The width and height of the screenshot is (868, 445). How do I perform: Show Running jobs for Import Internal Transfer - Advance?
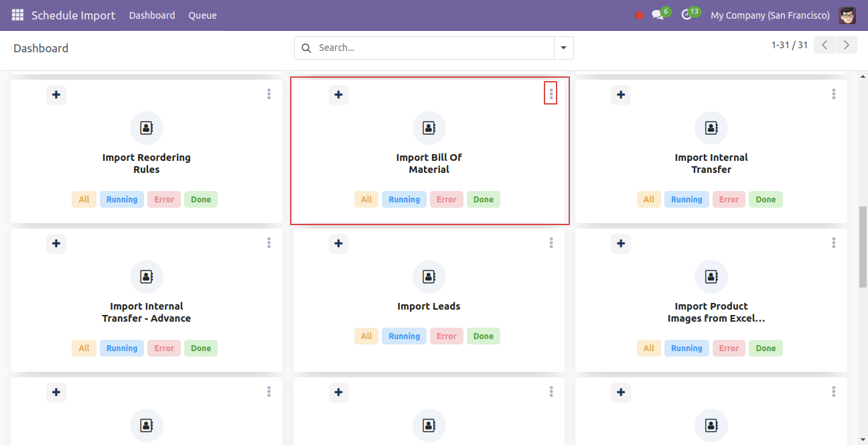click(122, 348)
